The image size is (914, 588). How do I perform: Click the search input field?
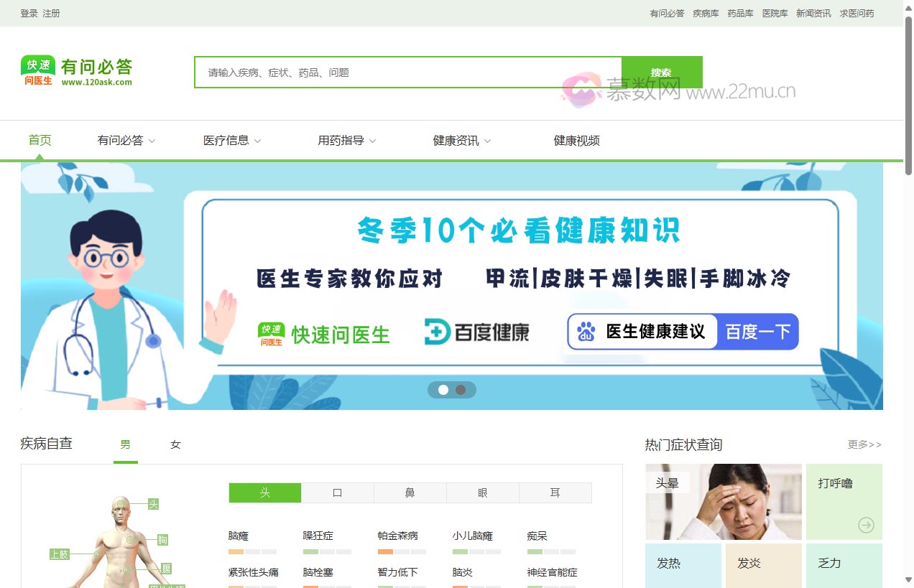[x=402, y=73]
